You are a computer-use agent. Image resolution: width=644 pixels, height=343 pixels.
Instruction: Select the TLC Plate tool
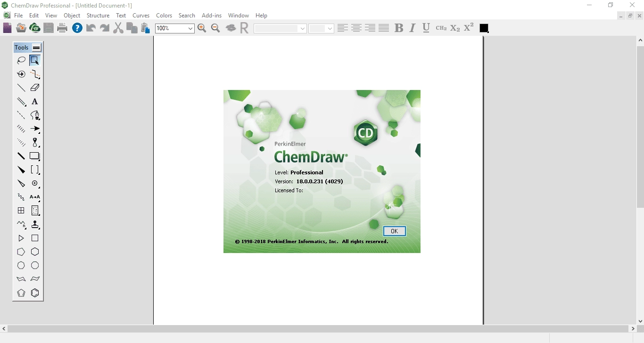coord(35,211)
